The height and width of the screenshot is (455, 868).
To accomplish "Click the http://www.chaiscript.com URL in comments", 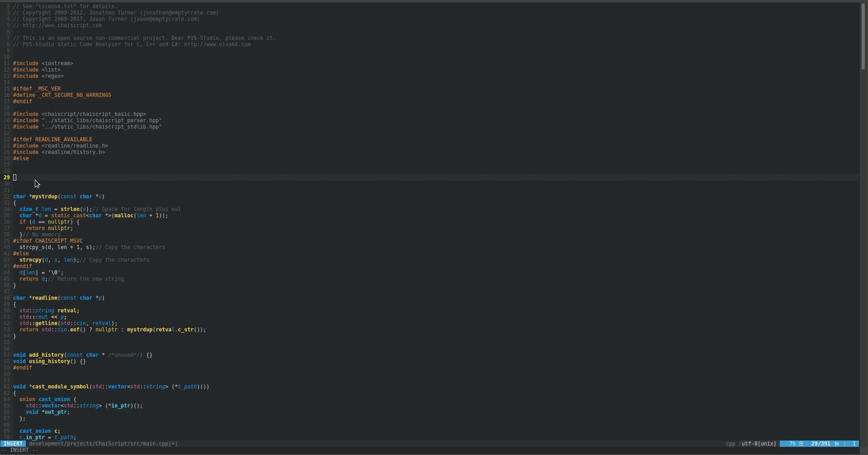I will (62, 25).
